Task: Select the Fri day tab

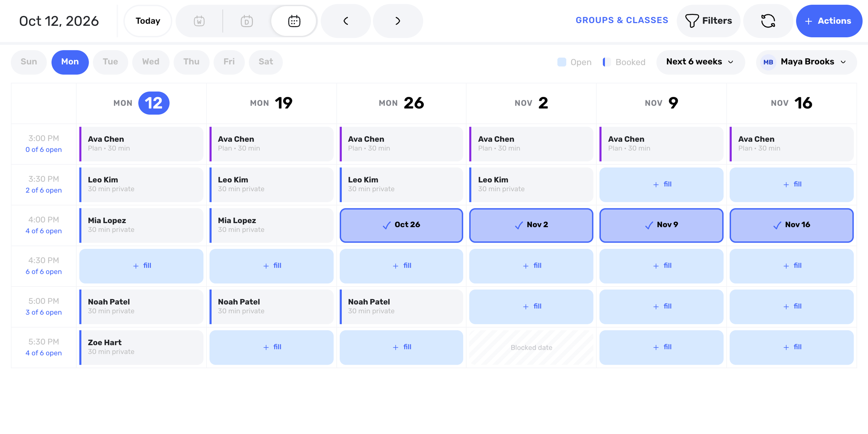Action: pyautogui.click(x=229, y=62)
